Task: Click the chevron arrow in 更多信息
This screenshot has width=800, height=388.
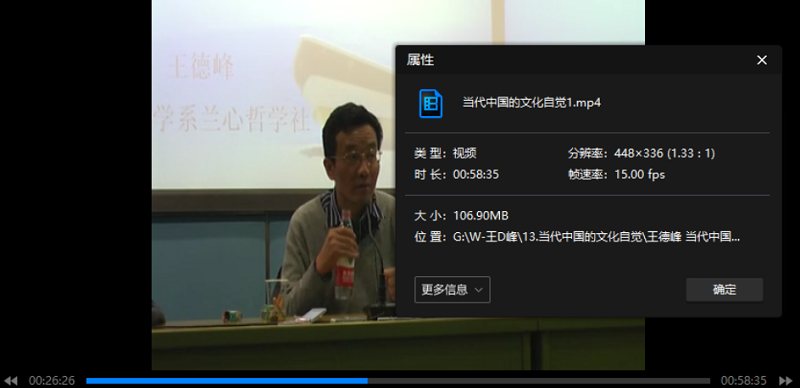Action: [x=479, y=290]
